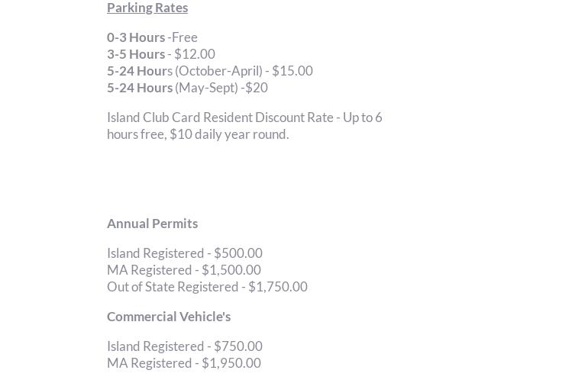Click the "Up to 6" hours free text
588x383 pixels.
click(x=363, y=117)
